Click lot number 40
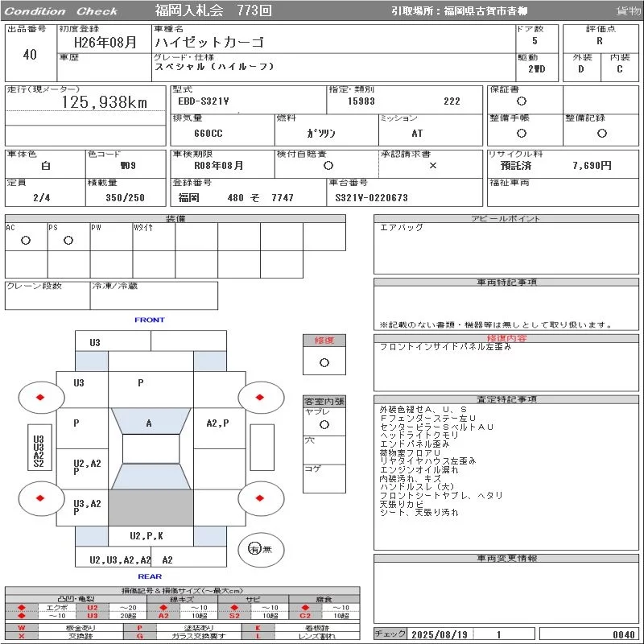This screenshot has height=644, width=644. (x=30, y=55)
